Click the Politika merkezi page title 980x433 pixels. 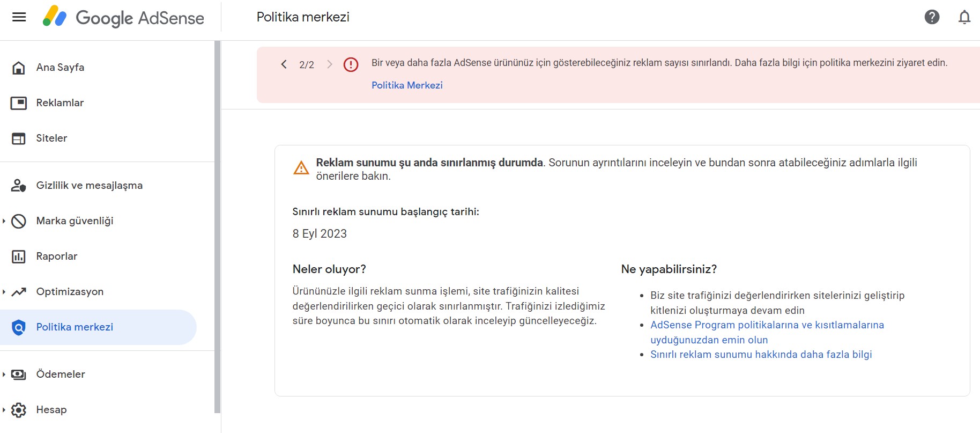click(x=303, y=17)
